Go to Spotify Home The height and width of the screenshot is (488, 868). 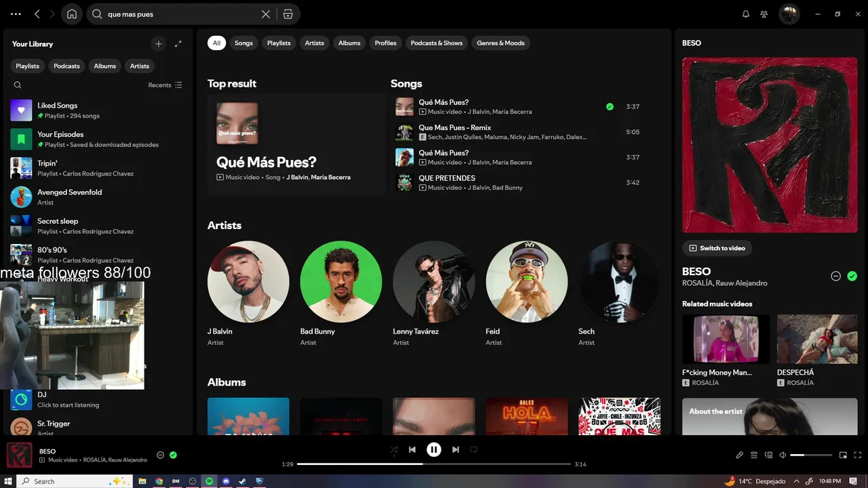click(72, 14)
